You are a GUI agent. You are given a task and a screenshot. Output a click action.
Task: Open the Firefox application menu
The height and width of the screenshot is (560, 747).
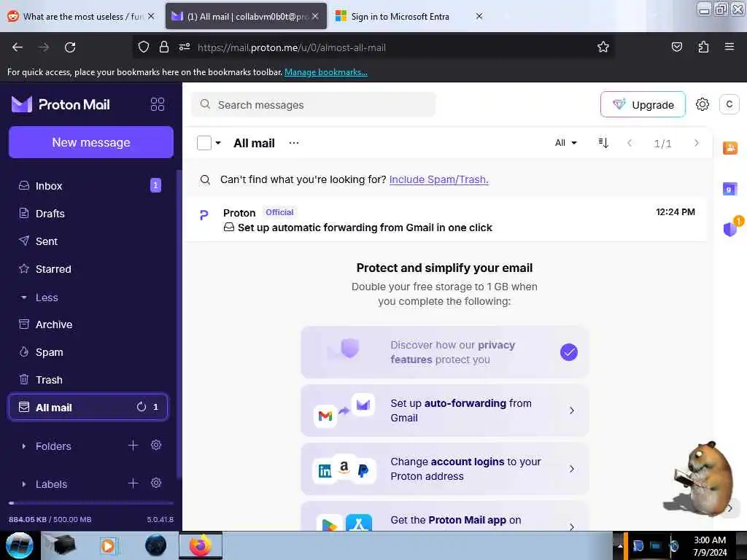pos(729,47)
